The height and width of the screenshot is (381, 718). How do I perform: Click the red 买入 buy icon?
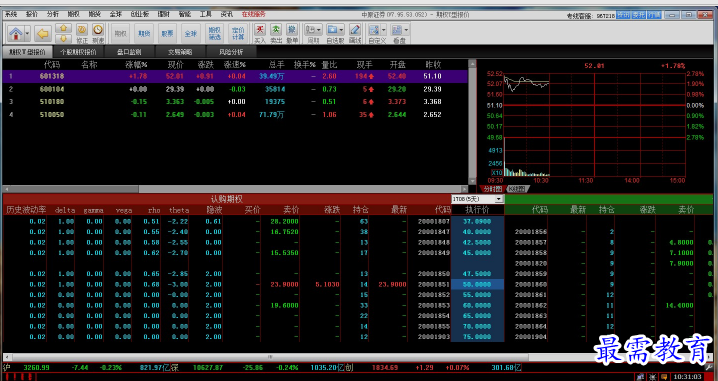260,30
